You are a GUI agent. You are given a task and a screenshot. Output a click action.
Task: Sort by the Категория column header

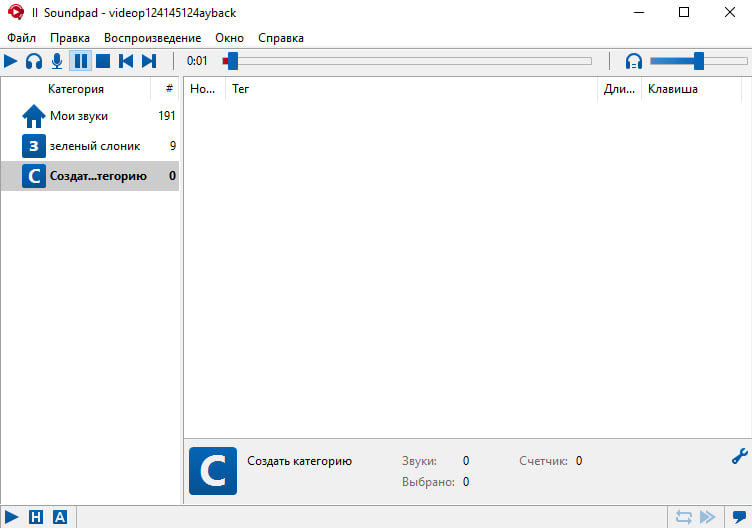tap(76, 89)
